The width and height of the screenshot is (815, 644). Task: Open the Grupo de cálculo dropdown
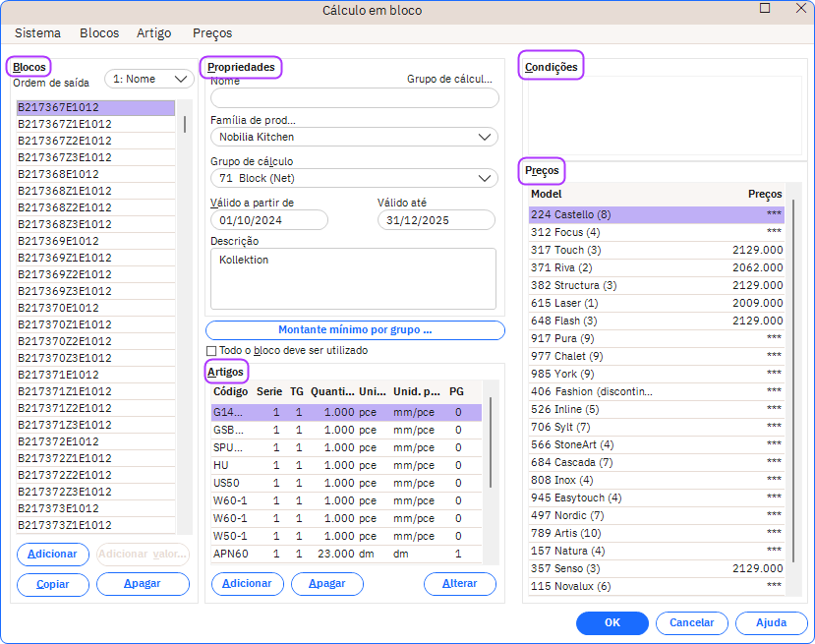tap(354, 178)
